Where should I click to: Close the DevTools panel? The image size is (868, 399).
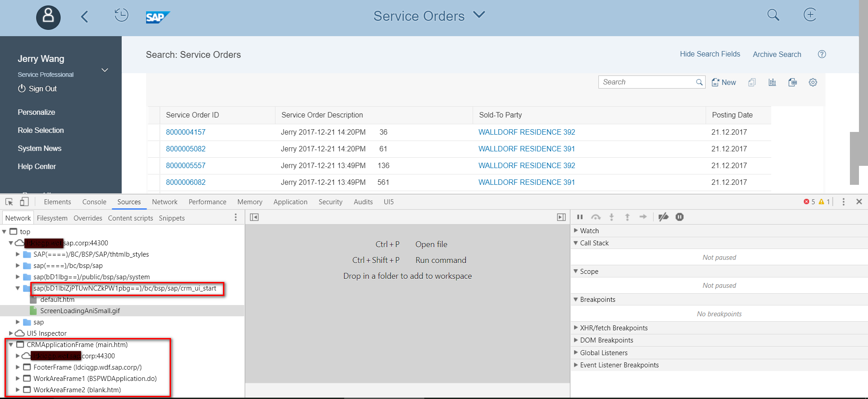[859, 202]
